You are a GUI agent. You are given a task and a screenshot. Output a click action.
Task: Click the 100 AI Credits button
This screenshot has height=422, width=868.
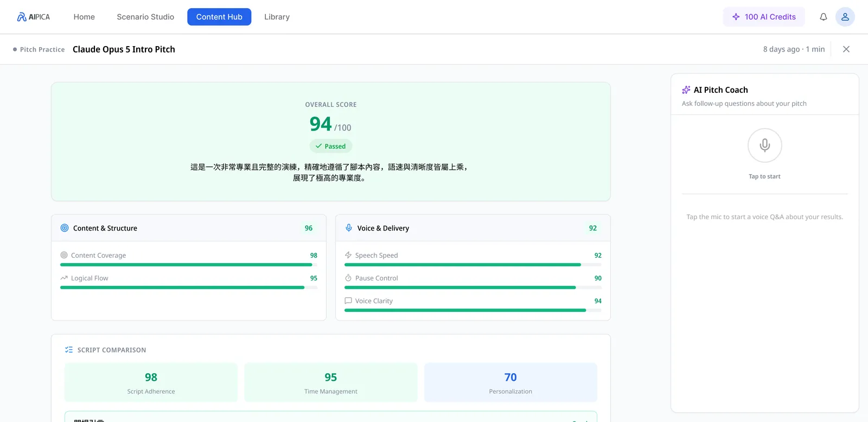[764, 17]
